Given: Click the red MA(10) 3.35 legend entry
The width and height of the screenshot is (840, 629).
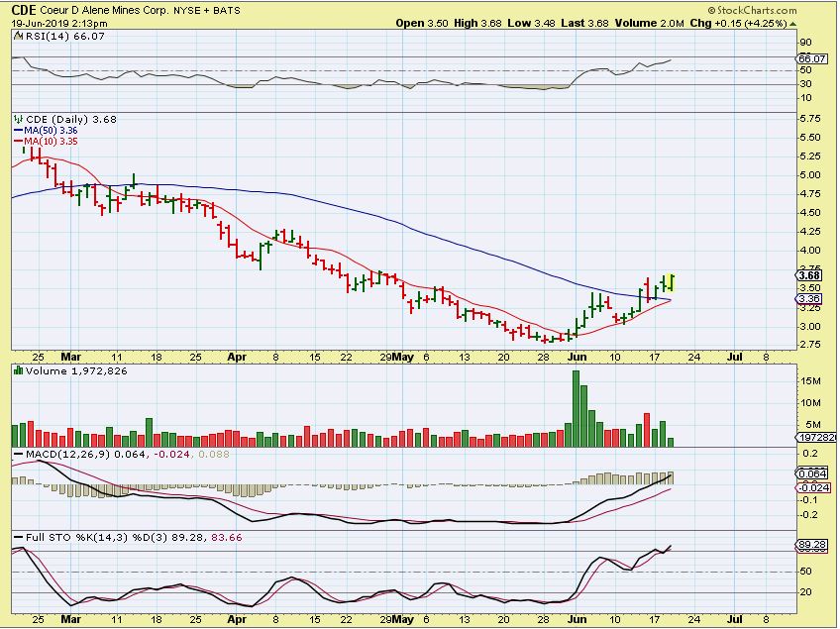Looking at the screenshot, I should [x=47, y=142].
